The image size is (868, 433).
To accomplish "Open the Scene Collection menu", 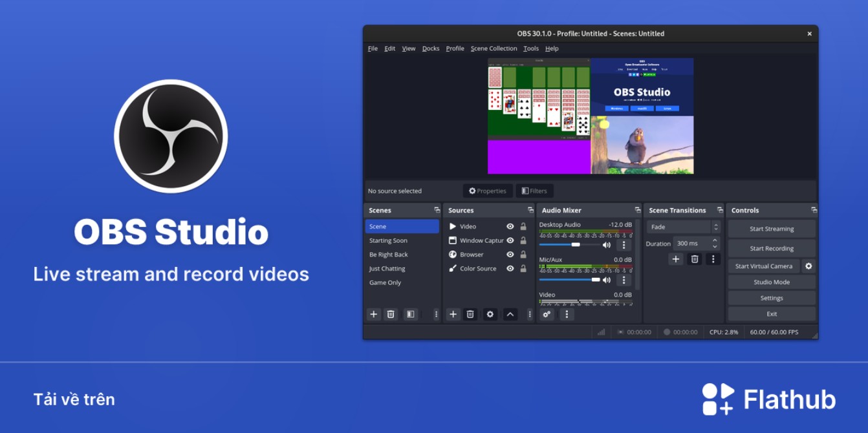I will (494, 48).
